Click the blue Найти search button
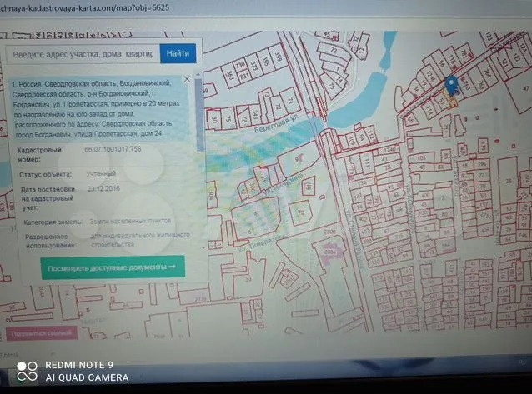The image size is (532, 394). point(178,53)
